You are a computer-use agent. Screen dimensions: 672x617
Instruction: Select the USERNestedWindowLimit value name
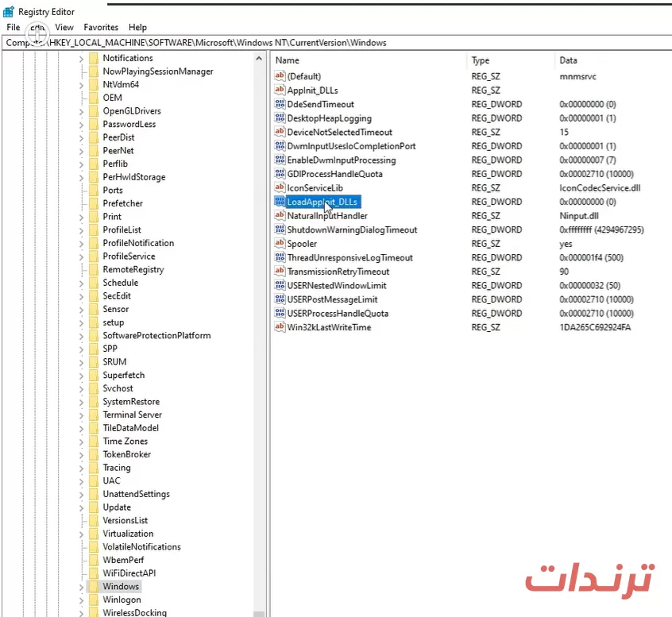pyautogui.click(x=337, y=285)
